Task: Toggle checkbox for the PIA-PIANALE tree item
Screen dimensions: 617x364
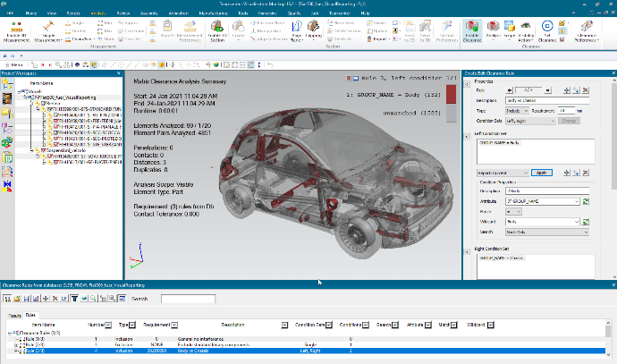Action: [56, 127]
